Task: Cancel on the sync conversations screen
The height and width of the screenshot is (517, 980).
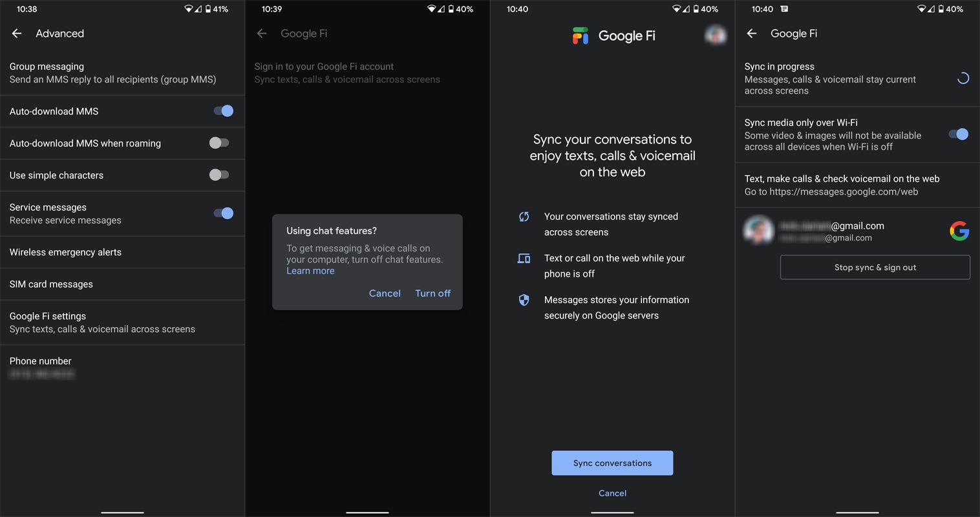Action: pyautogui.click(x=612, y=493)
